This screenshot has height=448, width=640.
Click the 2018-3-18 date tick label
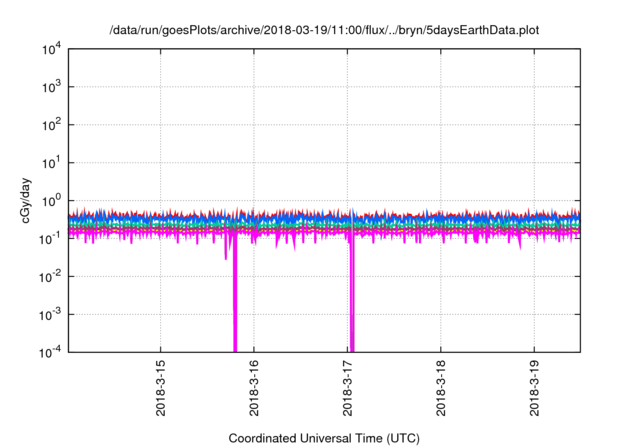[x=440, y=388]
